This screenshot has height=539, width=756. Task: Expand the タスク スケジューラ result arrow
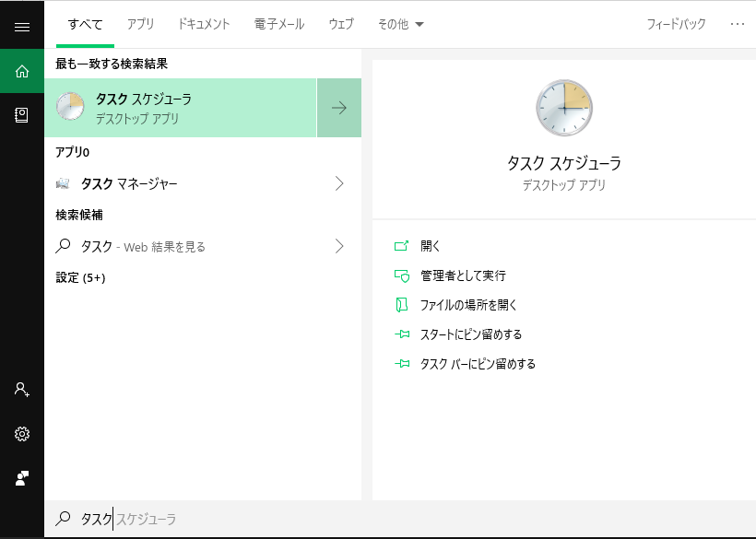(x=339, y=108)
